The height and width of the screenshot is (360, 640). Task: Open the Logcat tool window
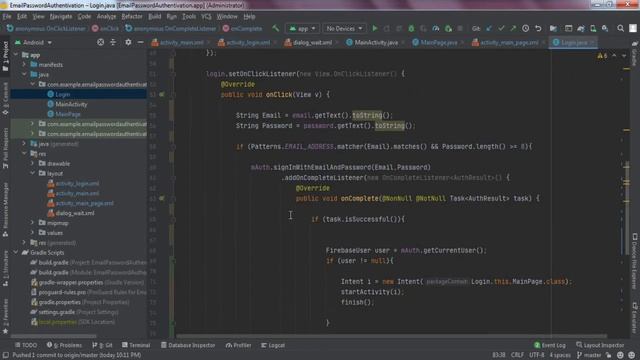pyautogui.click(x=273, y=345)
